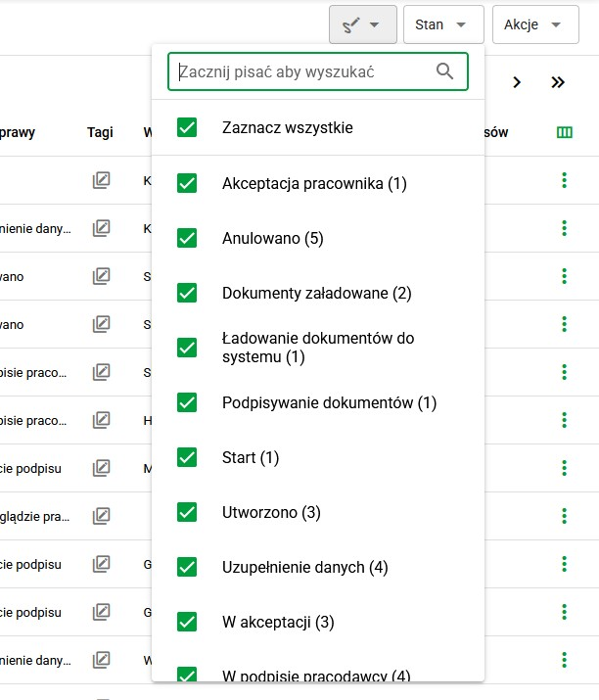Expand the 'Akcje' dropdown

click(x=535, y=24)
